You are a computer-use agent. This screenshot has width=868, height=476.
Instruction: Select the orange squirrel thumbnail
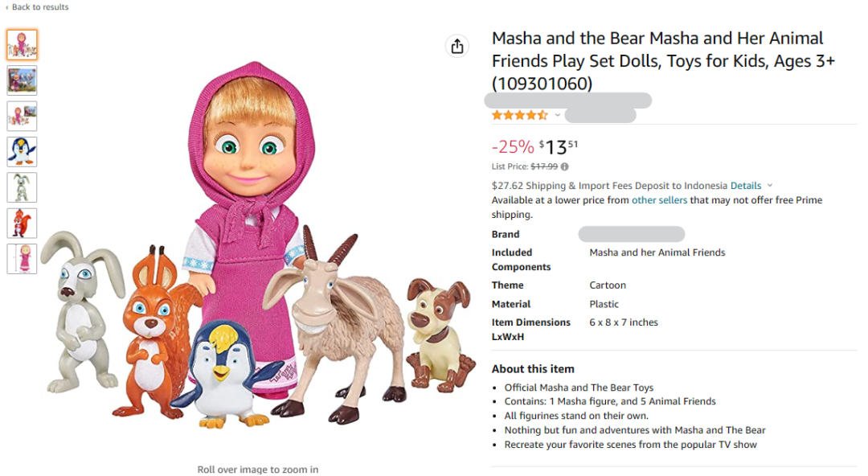(x=23, y=223)
